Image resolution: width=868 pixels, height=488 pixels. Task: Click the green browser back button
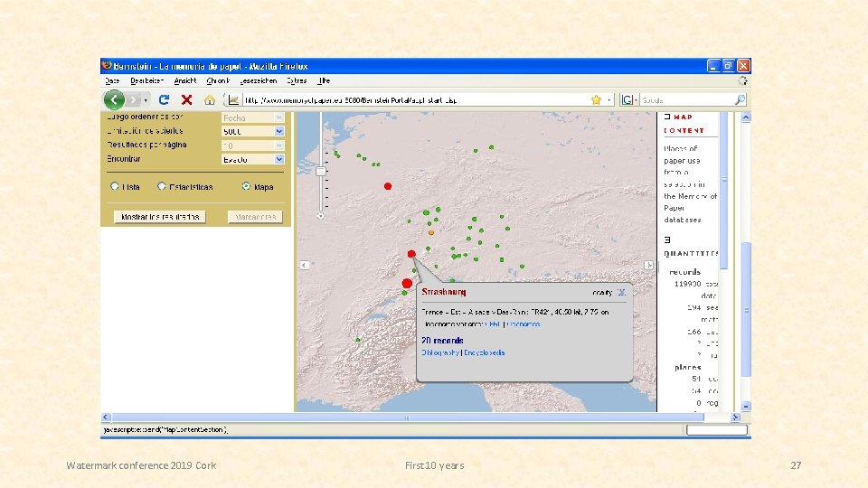point(114,100)
